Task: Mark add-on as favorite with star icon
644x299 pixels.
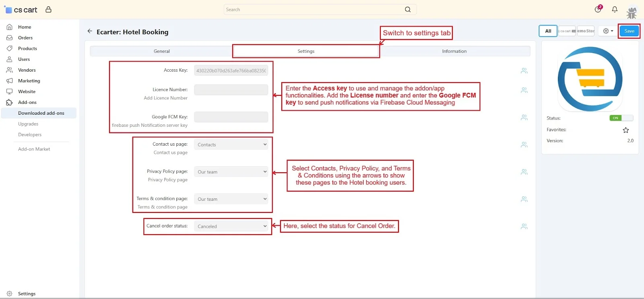Action: pyautogui.click(x=625, y=130)
